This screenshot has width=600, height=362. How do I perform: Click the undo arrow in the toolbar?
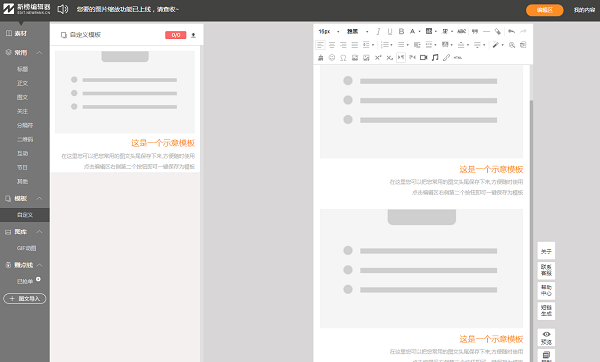512,31
